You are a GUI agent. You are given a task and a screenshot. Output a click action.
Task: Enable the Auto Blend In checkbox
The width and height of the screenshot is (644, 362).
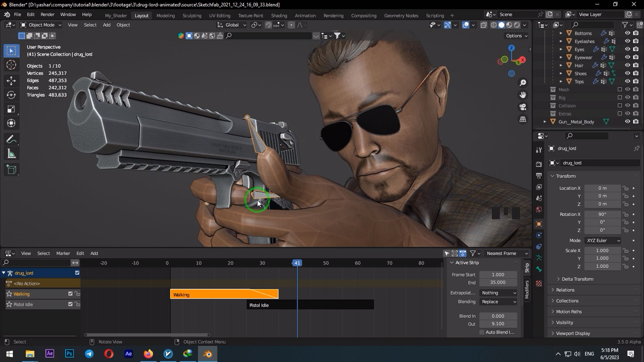(x=482, y=332)
